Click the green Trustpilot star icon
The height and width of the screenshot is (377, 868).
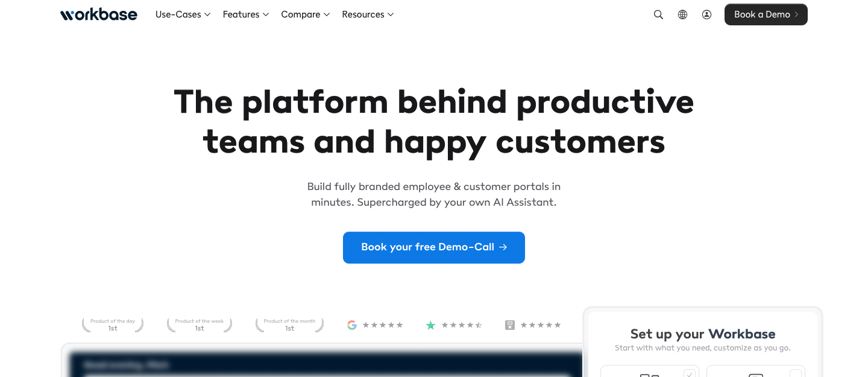point(430,325)
